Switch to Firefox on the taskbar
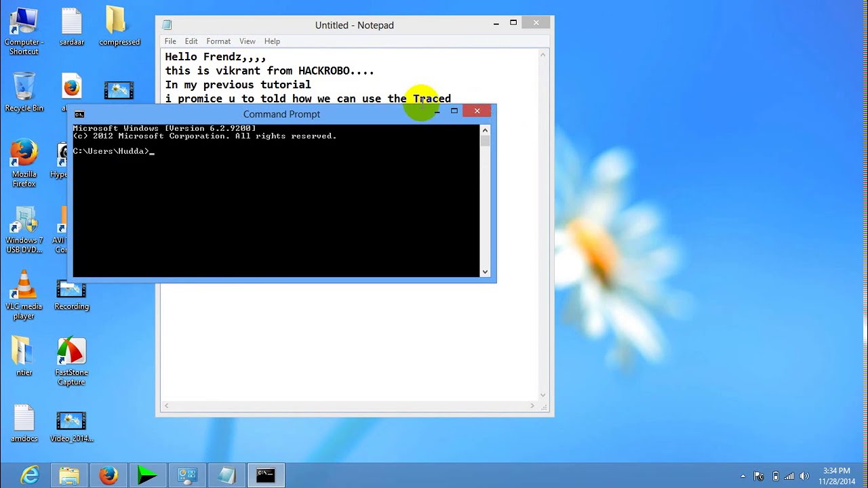868x488 pixels. (x=108, y=475)
